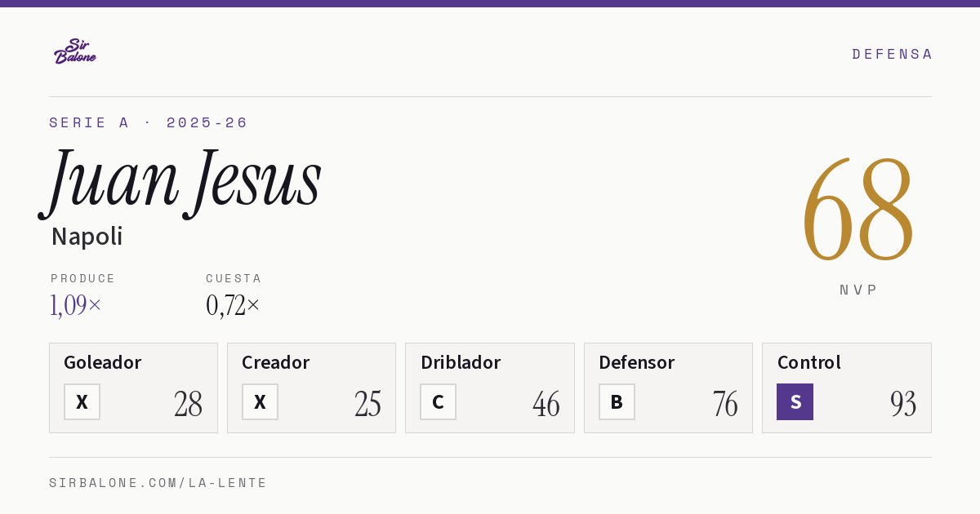Click the purple S grade badge
The image size is (980, 514).
[795, 401]
